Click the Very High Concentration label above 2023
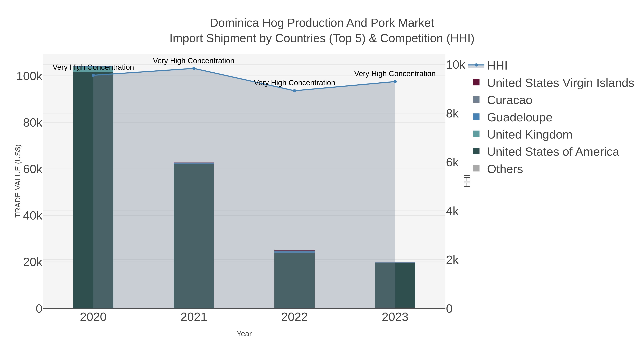The width and height of the screenshot is (644, 362). coord(395,74)
